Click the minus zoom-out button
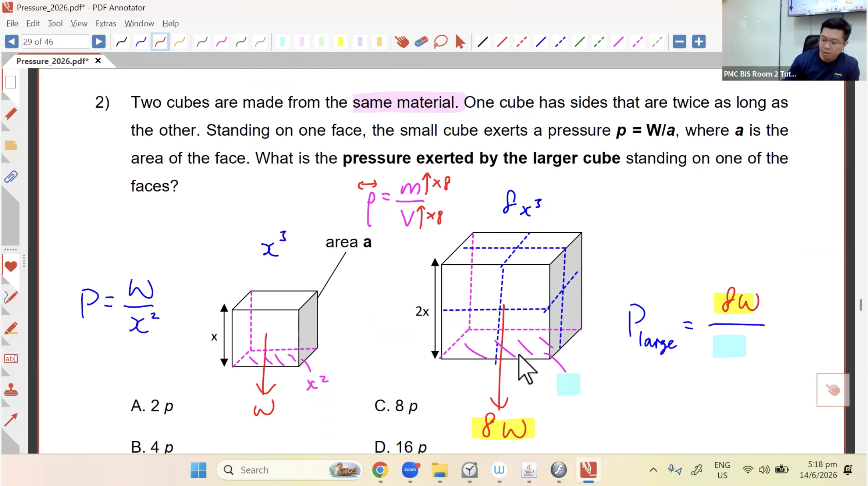Screen dimensions: 868x486 (x=679, y=42)
